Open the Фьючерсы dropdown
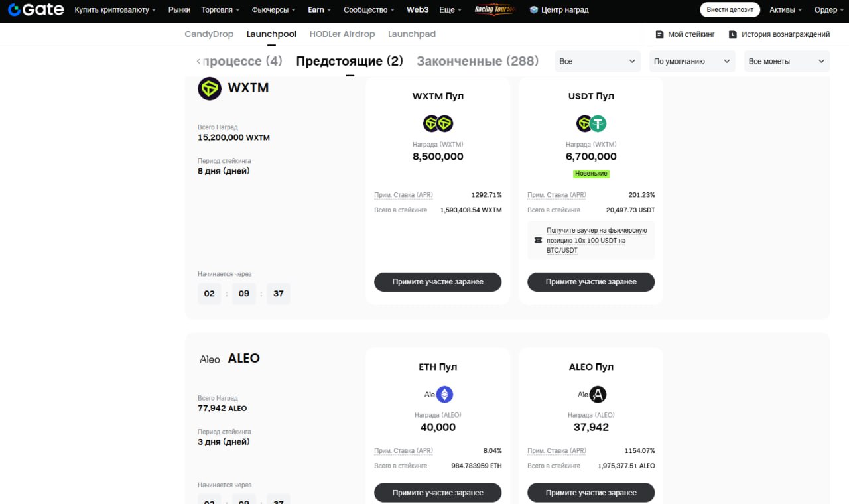849x504 pixels. click(x=275, y=10)
